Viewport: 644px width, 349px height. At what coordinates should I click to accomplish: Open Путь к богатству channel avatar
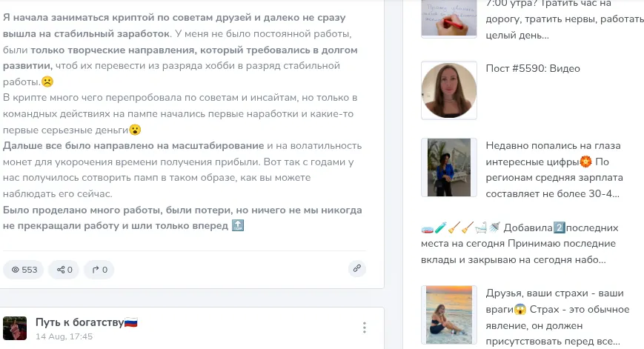pos(15,328)
